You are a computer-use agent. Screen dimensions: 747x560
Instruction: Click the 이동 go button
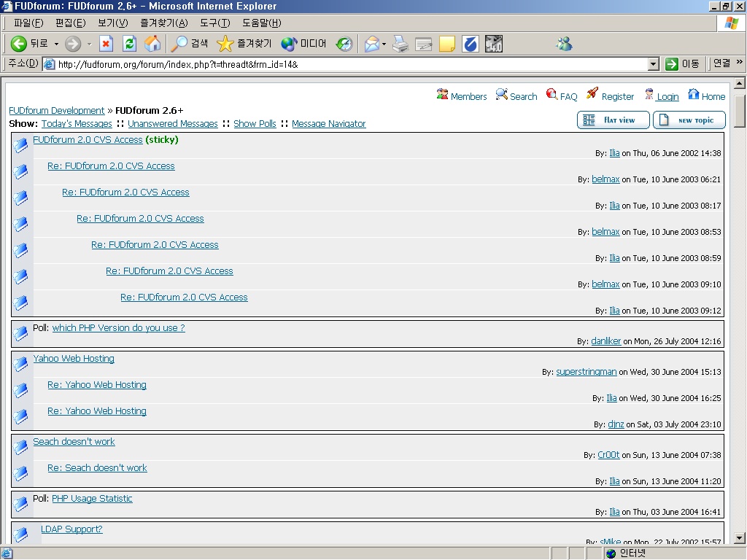(x=683, y=64)
